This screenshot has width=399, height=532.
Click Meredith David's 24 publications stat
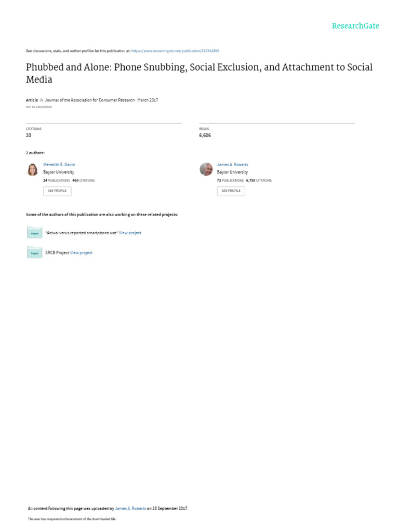[x=57, y=180]
